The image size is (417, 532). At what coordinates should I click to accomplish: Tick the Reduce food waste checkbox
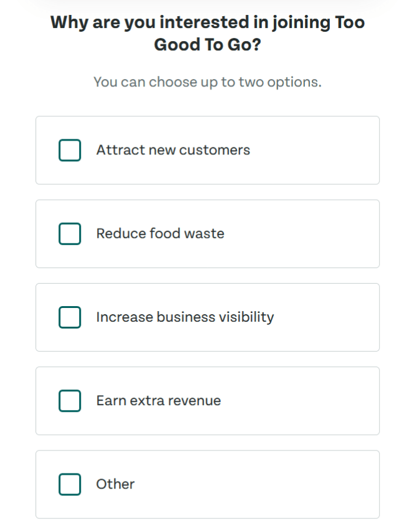(x=70, y=233)
